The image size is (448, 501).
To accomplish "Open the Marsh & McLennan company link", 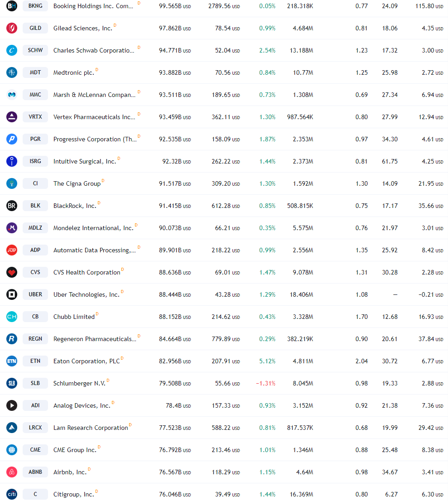I will [94, 95].
